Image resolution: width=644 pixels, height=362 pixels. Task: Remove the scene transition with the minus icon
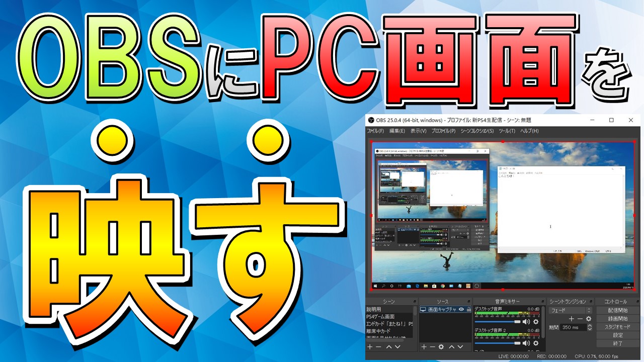tap(580, 319)
